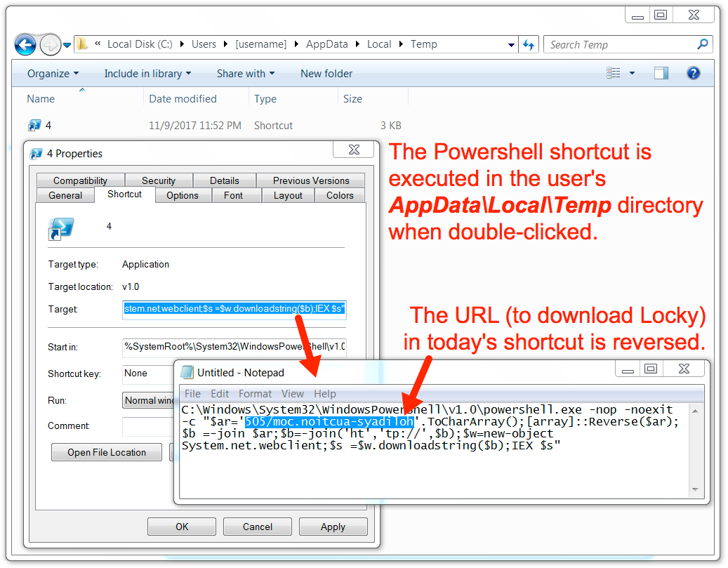Open the address bar history dropdown

pyautogui.click(x=511, y=45)
